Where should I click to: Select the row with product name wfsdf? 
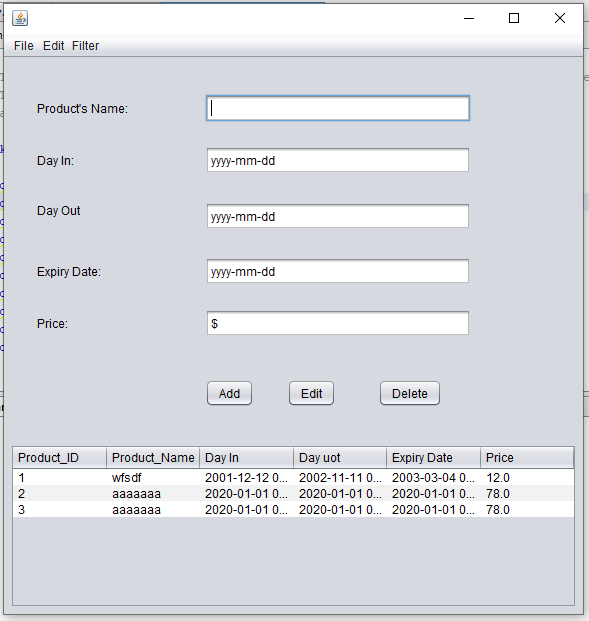coord(294,478)
